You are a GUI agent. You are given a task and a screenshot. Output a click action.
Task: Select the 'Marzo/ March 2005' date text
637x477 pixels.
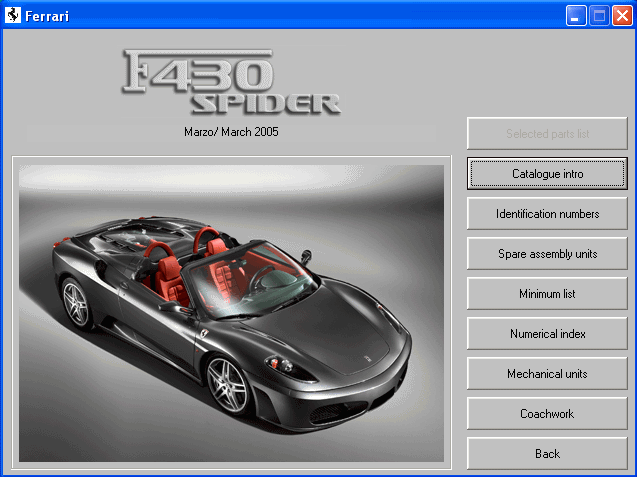tap(231, 132)
